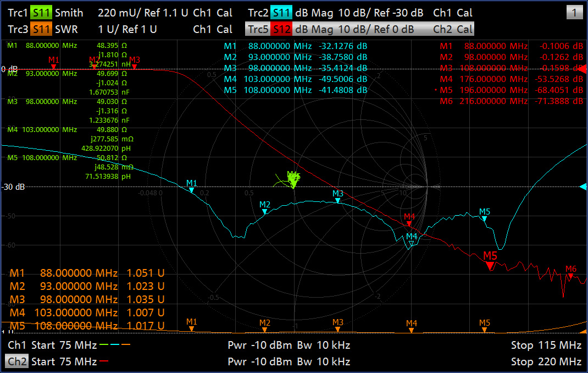
Task: Click orange SWR readout '1.007 U'
Action: [146, 312]
